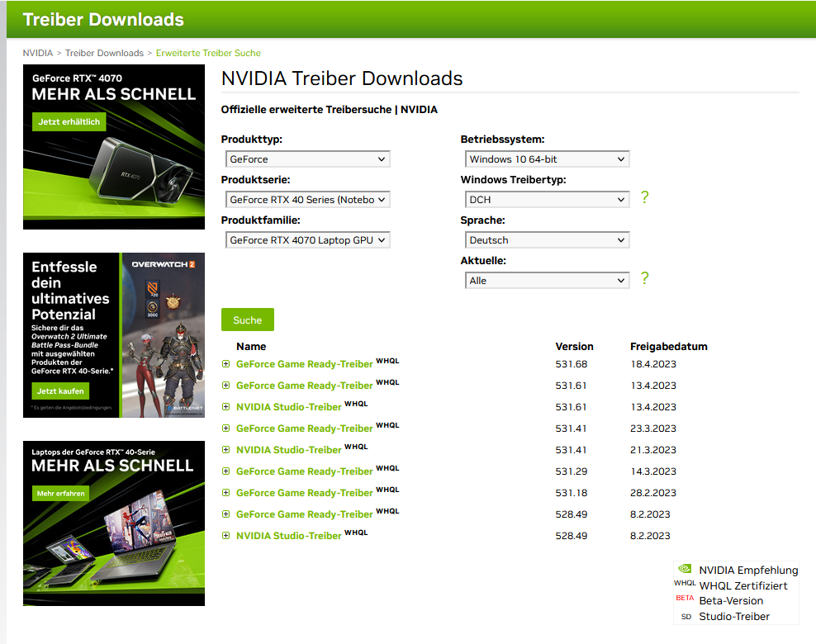The image size is (816, 644).
Task: Expand Game Ready 531.41 row plus icon
Action: pos(225,429)
